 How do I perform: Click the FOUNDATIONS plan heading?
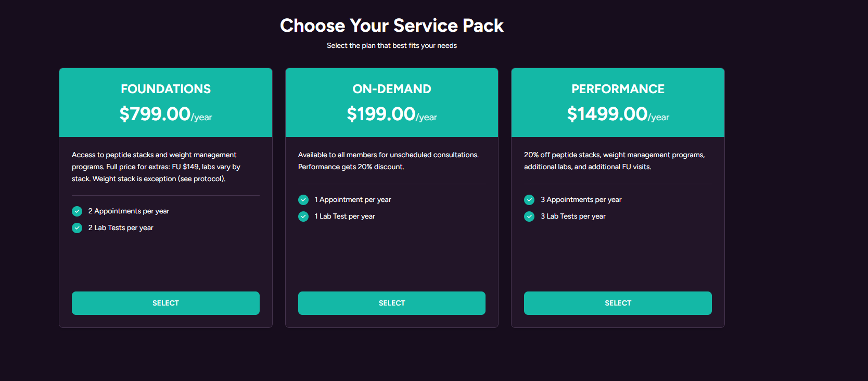[165, 89]
